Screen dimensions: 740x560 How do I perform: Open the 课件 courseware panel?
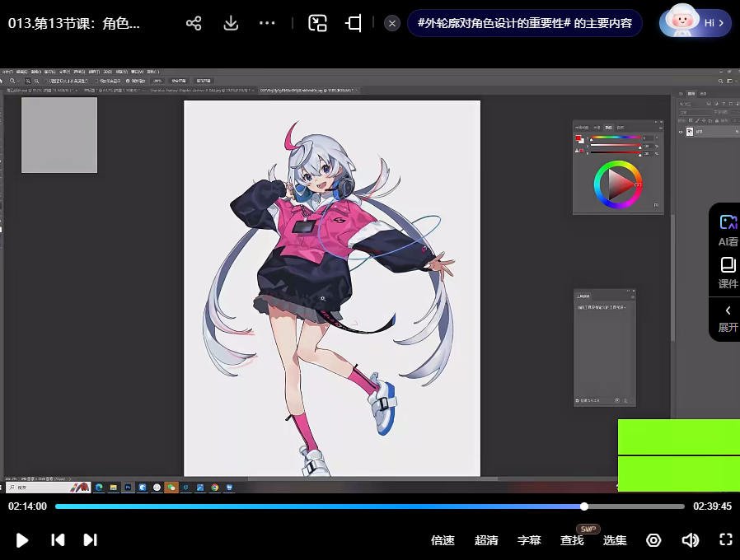click(x=727, y=272)
